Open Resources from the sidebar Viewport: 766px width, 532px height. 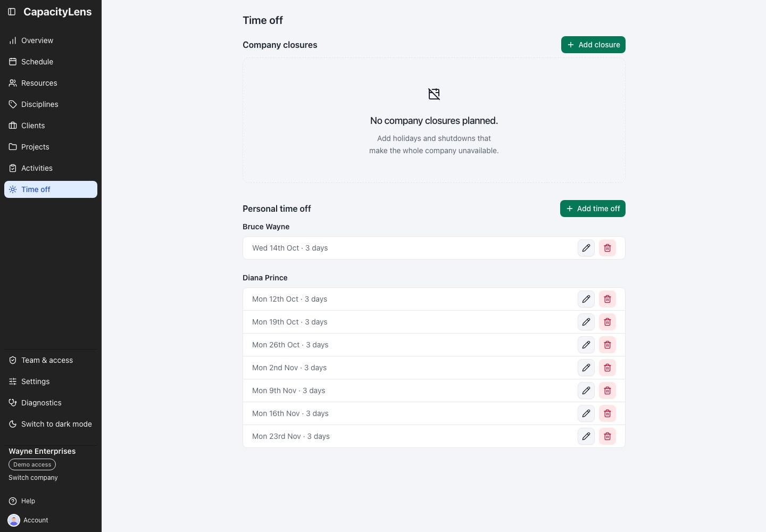pyautogui.click(x=51, y=83)
